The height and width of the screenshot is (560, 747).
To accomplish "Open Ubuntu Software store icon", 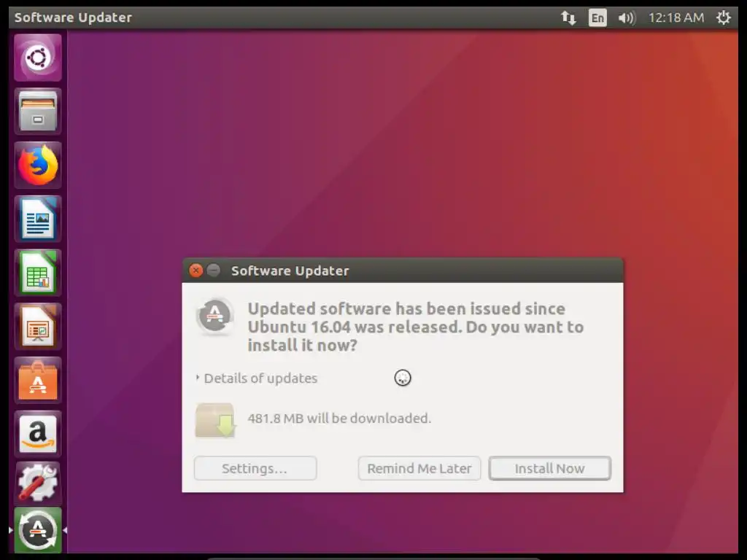I will click(38, 381).
